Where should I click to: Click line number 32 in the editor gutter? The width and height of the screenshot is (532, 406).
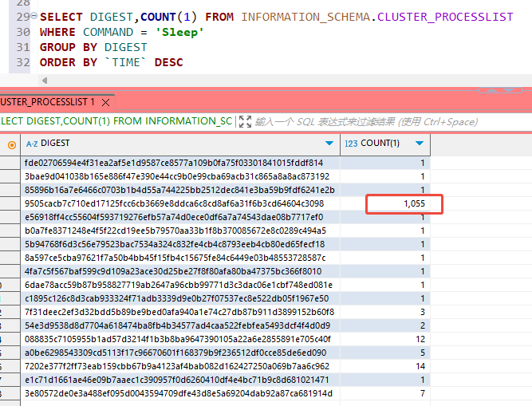pos(23,63)
